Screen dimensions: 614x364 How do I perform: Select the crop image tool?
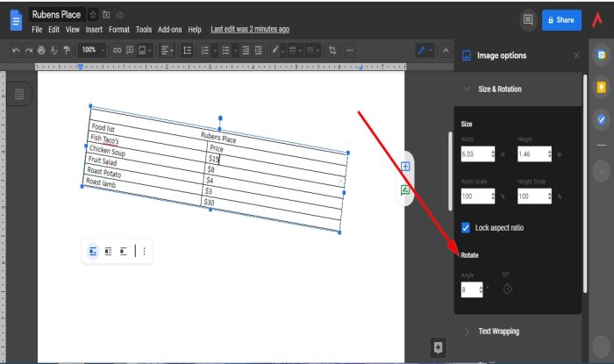coord(332,50)
